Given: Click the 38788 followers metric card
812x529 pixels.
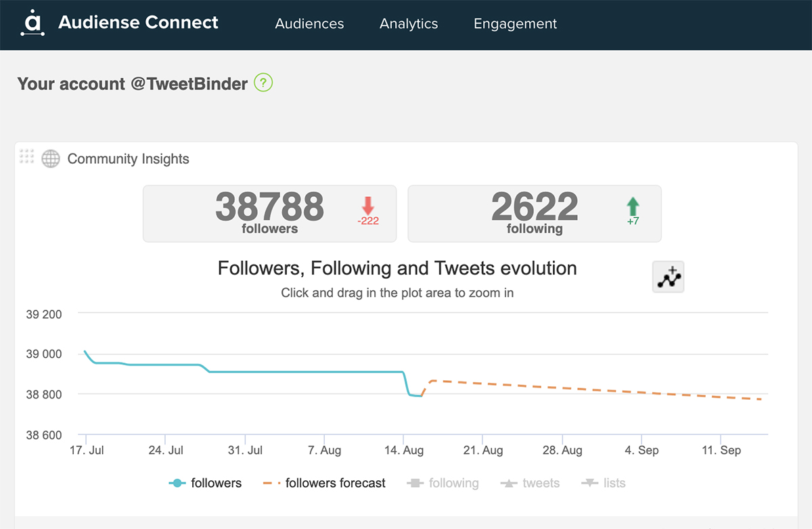Looking at the screenshot, I should click(x=269, y=213).
